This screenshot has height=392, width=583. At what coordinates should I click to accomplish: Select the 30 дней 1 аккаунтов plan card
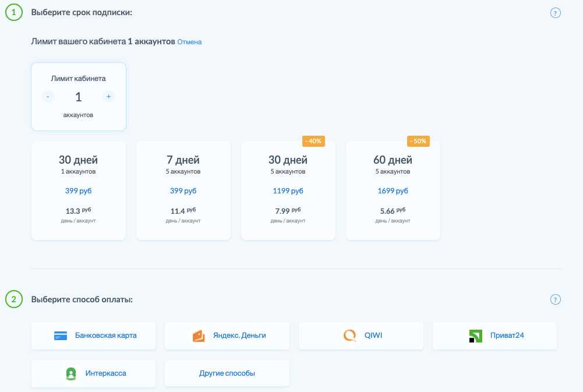[79, 190]
